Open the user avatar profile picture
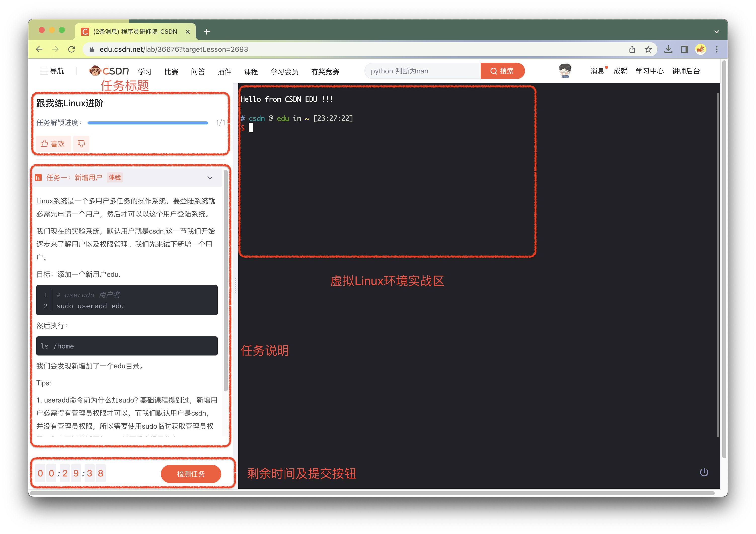The image size is (756, 534). pyautogui.click(x=565, y=71)
